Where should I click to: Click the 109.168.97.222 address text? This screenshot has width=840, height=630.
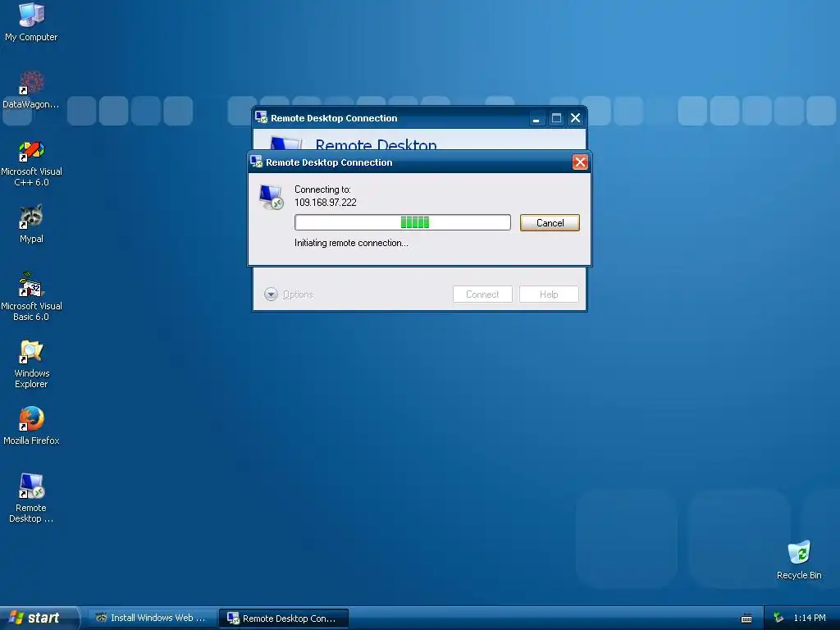click(325, 203)
